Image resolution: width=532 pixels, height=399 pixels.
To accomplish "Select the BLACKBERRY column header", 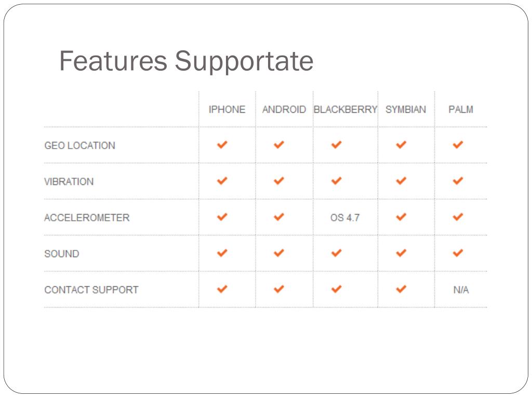I will click(x=345, y=110).
